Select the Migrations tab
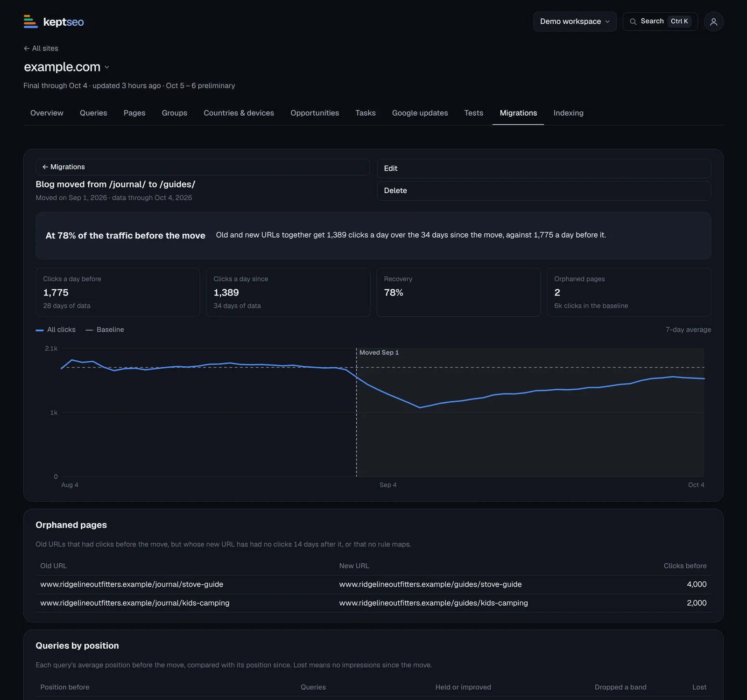The width and height of the screenshot is (747, 700). point(518,113)
